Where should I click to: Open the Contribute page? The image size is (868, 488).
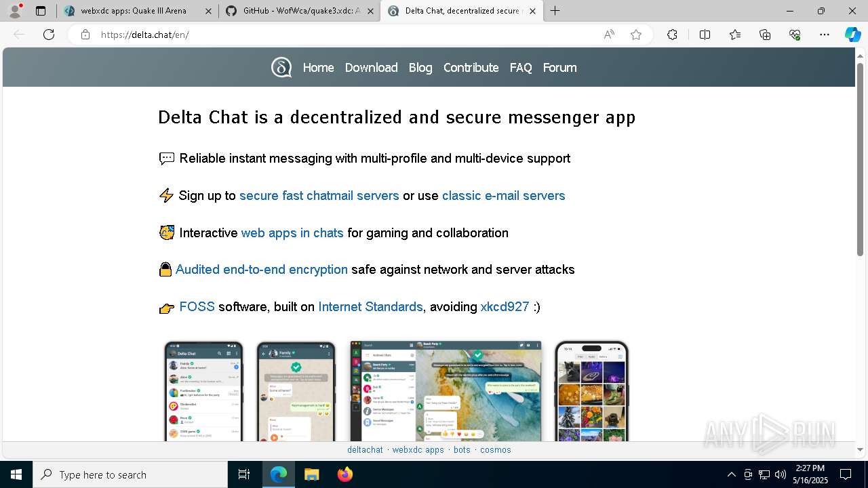471,68
